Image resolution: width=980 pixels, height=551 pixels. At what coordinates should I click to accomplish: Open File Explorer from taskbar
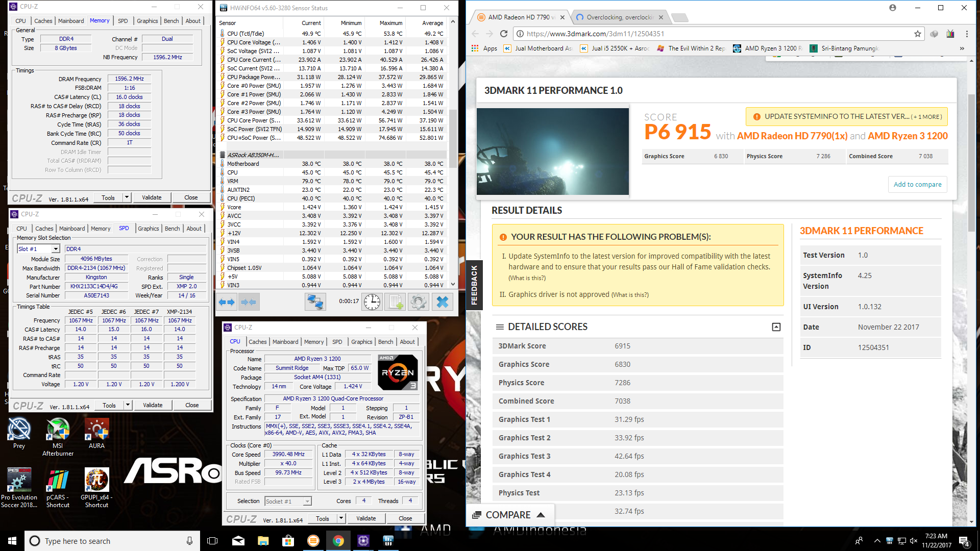click(x=263, y=541)
